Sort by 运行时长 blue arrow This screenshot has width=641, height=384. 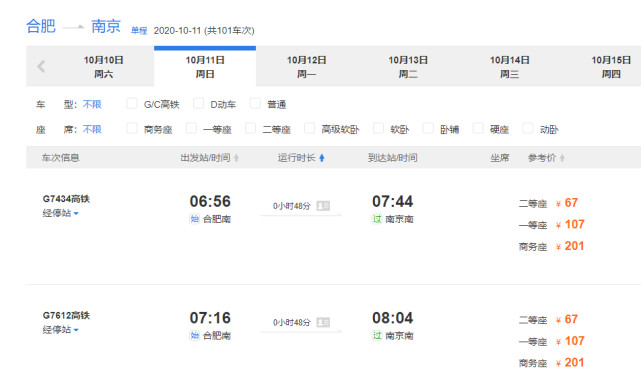pos(322,158)
